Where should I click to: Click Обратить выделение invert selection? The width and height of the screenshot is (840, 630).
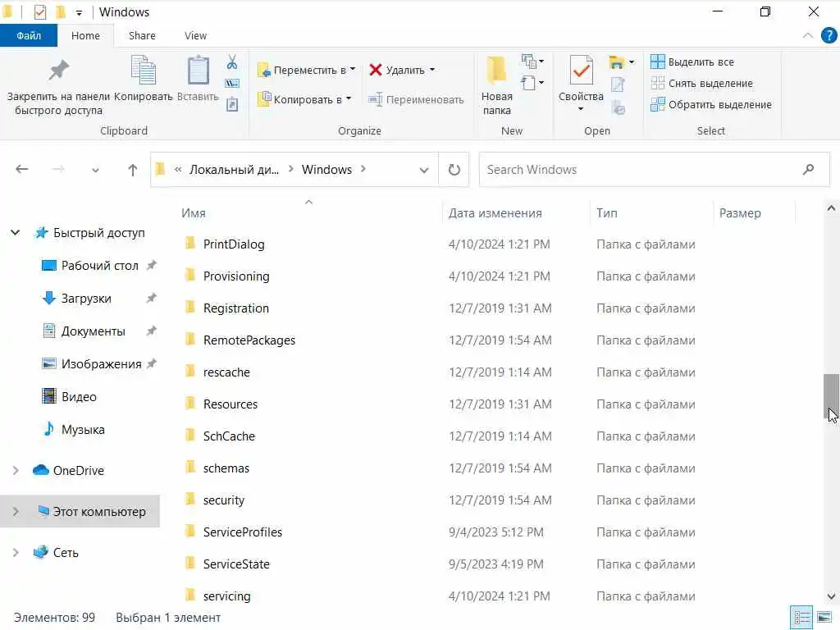tap(711, 104)
